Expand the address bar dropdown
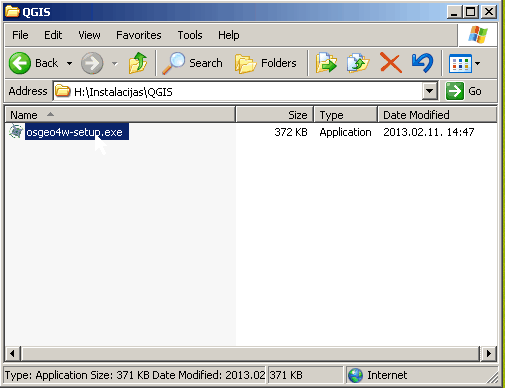This screenshot has width=505, height=388. (430, 91)
